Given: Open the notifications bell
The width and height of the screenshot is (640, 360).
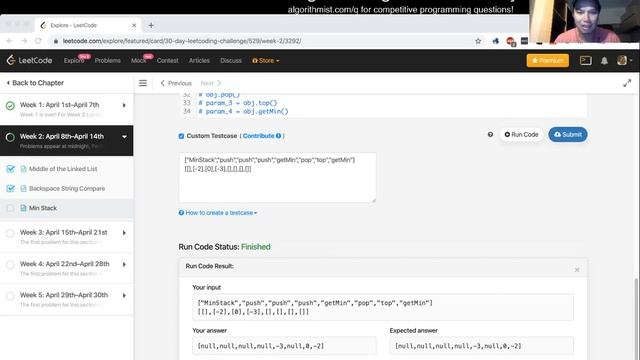Looking at the screenshot, I should tap(604, 61).
